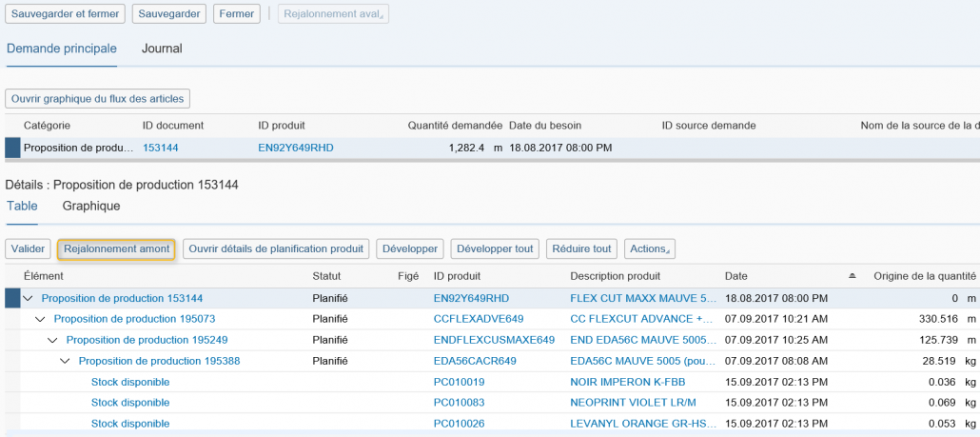The image size is (980, 437).
Task: Click the Date du besoin column header
Action: (545, 126)
